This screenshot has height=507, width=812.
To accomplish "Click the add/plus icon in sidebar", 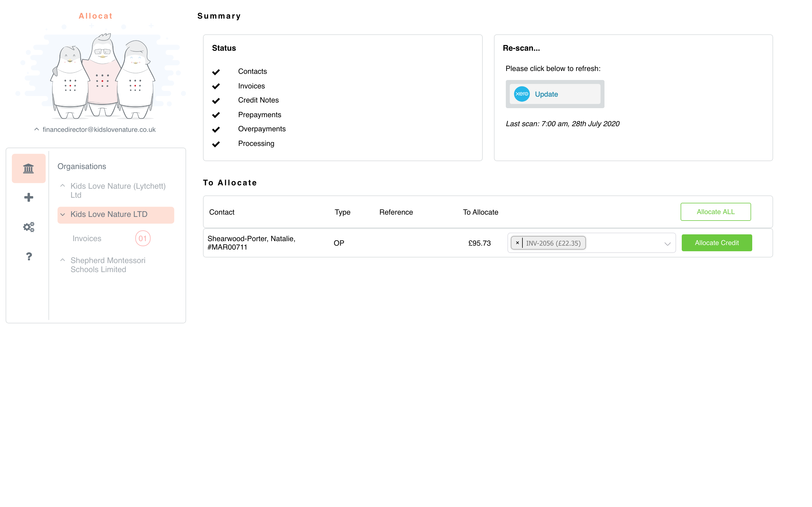I will [x=28, y=197].
